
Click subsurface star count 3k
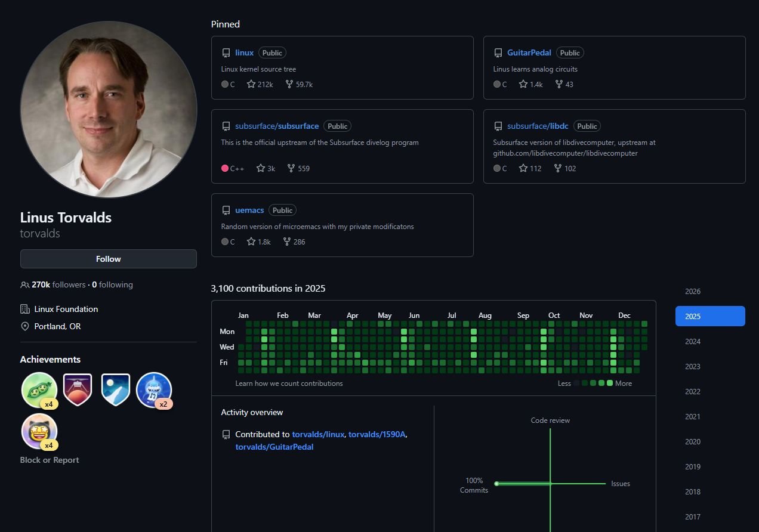click(266, 168)
